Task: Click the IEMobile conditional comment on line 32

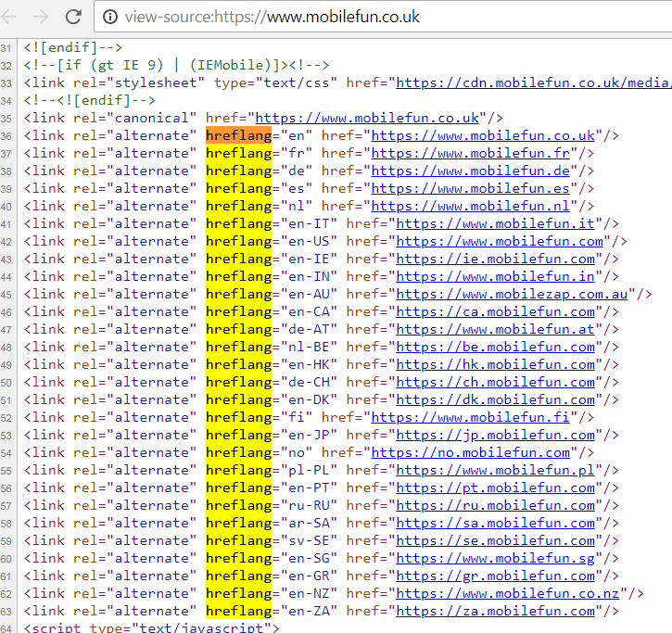Action: coord(176,65)
